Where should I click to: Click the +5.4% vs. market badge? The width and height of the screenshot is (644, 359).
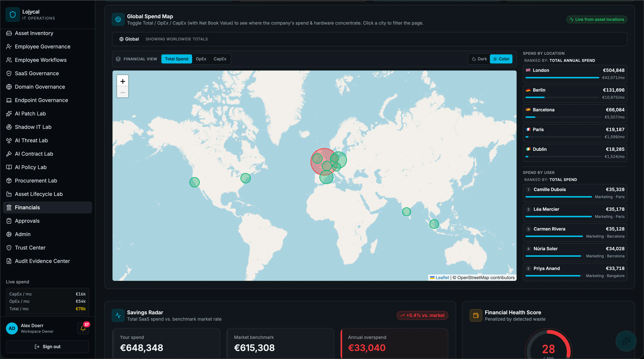422,315
